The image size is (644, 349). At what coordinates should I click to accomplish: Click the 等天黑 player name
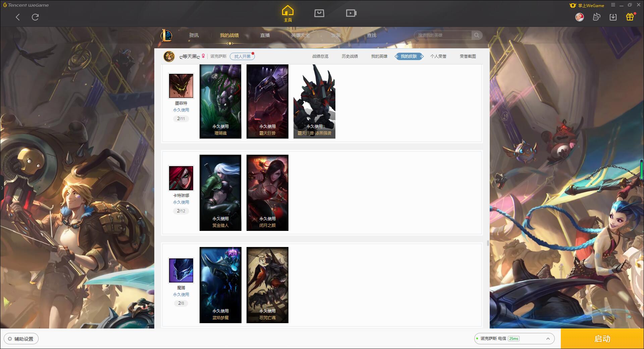click(x=190, y=56)
